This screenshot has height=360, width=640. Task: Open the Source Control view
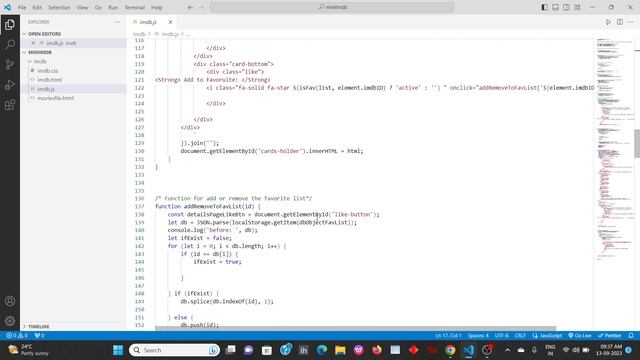pyautogui.click(x=10, y=64)
